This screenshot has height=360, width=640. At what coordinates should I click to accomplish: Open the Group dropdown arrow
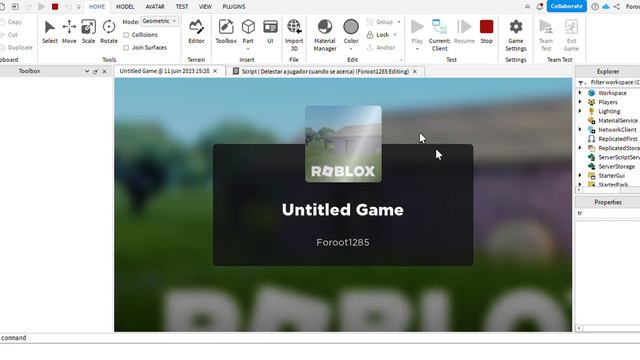pyautogui.click(x=399, y=22)
